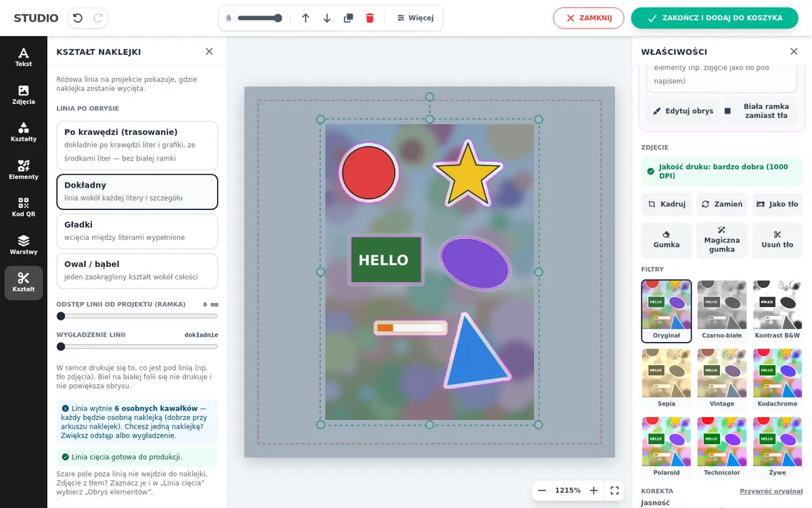Open the Kod QR tool
The height and width of the screenshot is (508, 812).
tap(24, 207)
